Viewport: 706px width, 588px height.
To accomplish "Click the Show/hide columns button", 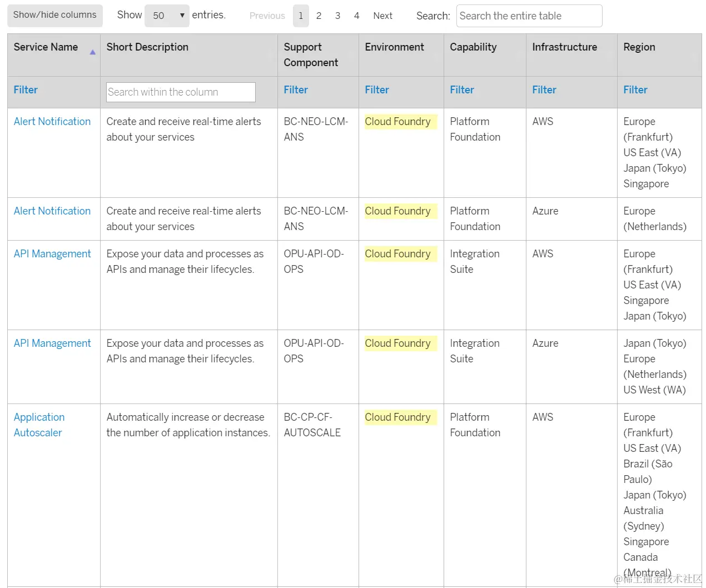I will coord(54,16).
